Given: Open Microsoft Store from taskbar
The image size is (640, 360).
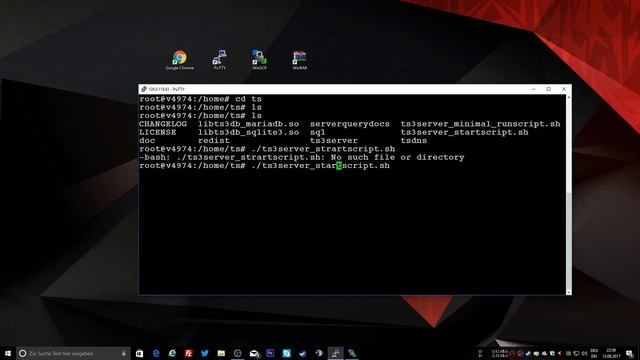Looking at the screenshot, I should (x=140, y=353).
